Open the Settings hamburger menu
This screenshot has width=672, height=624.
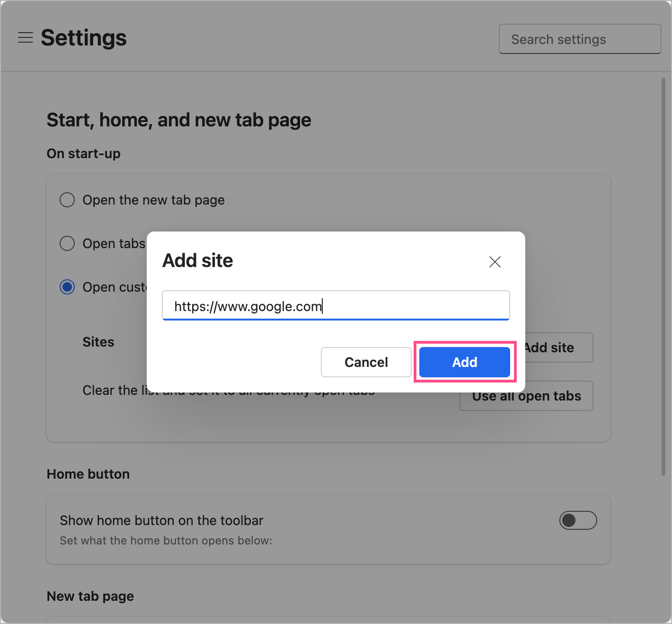pos(26,38)
